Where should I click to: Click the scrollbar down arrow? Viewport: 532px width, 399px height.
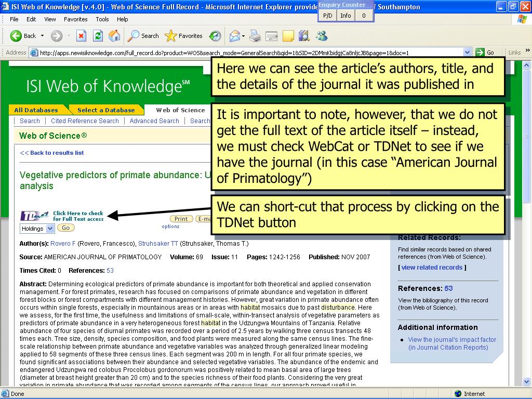coord(527,382)
